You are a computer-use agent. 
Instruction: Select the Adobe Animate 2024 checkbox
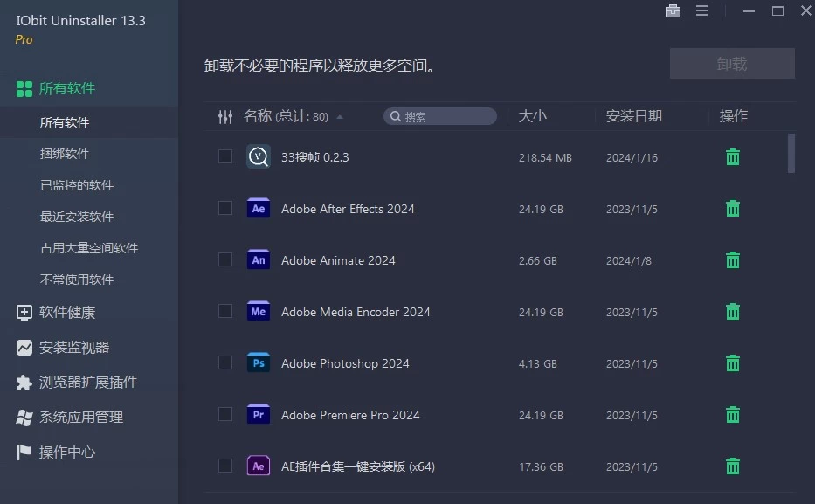224,259
